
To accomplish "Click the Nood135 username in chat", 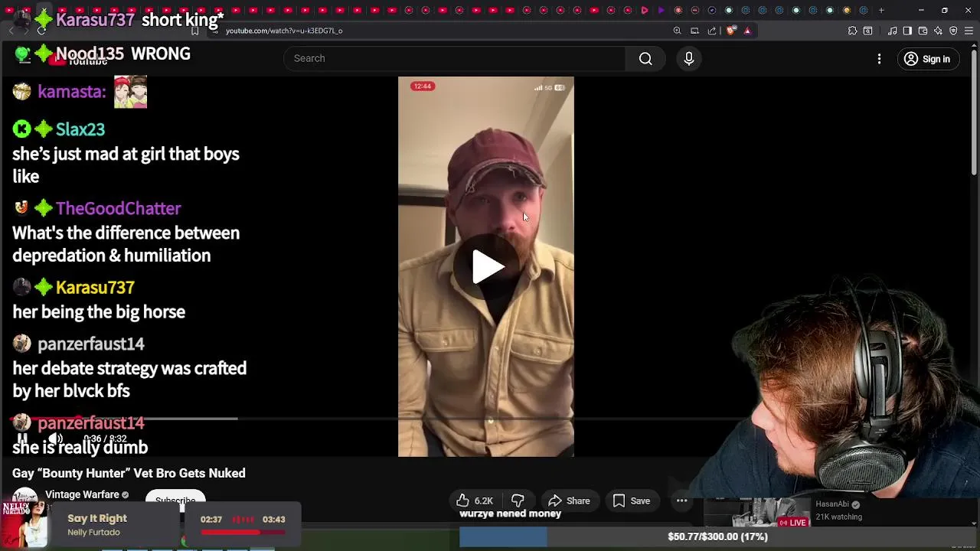I will [x=90, y=54].
